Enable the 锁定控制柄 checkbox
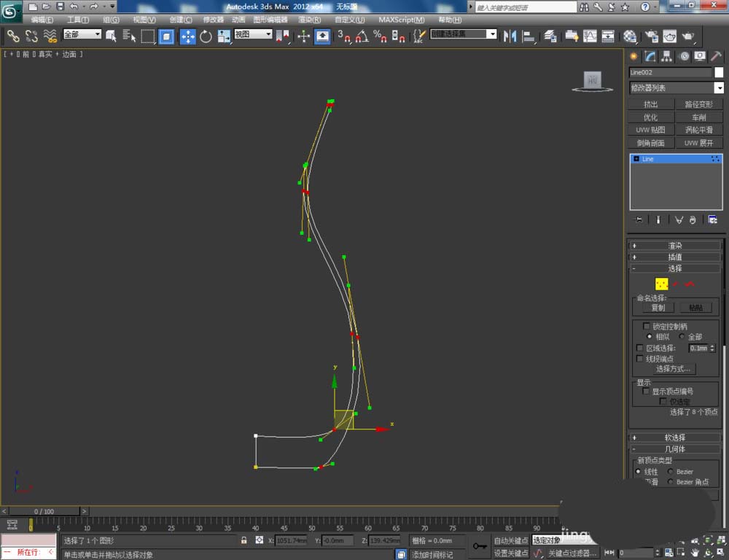Viewport: 729px width, 560px height. [x=646, y=326]
